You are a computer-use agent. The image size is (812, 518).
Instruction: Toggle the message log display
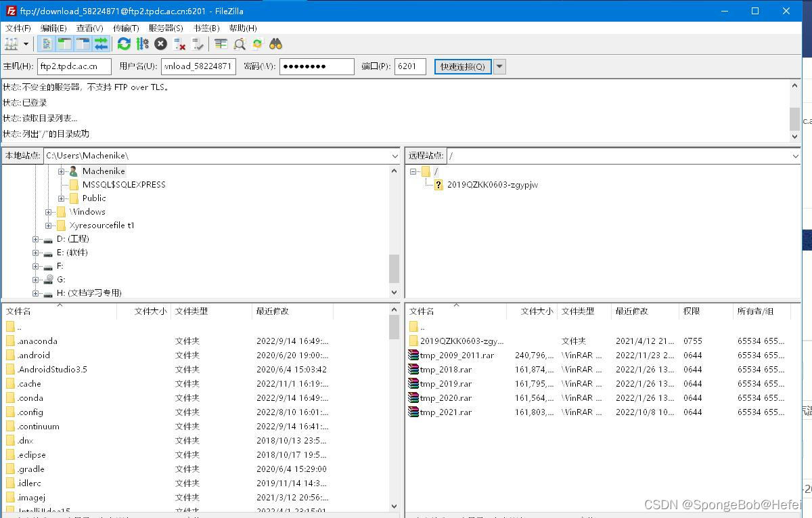pos(46,44)
